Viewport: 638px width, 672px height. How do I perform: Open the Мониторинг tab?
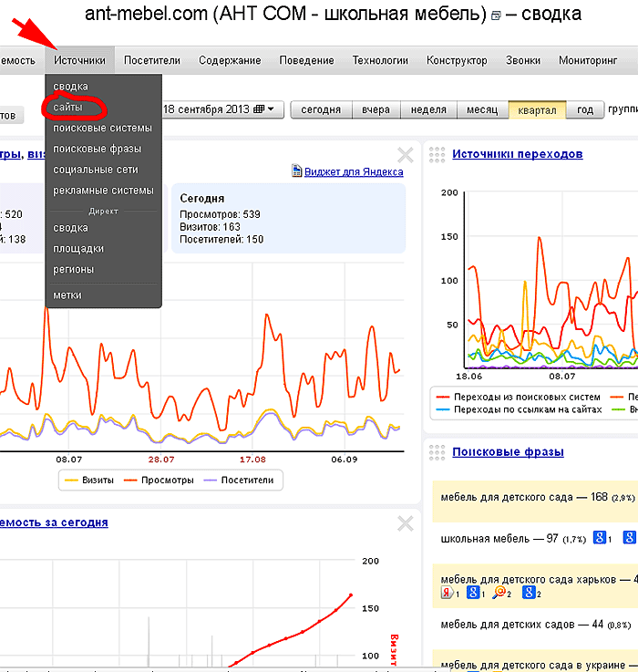coord(588,60)
